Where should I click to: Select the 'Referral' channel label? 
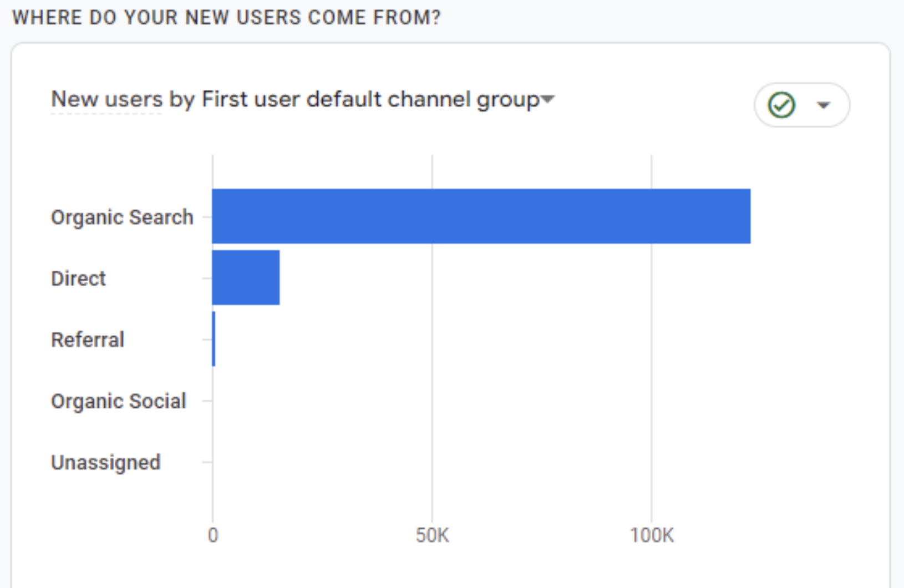[88, 339]
